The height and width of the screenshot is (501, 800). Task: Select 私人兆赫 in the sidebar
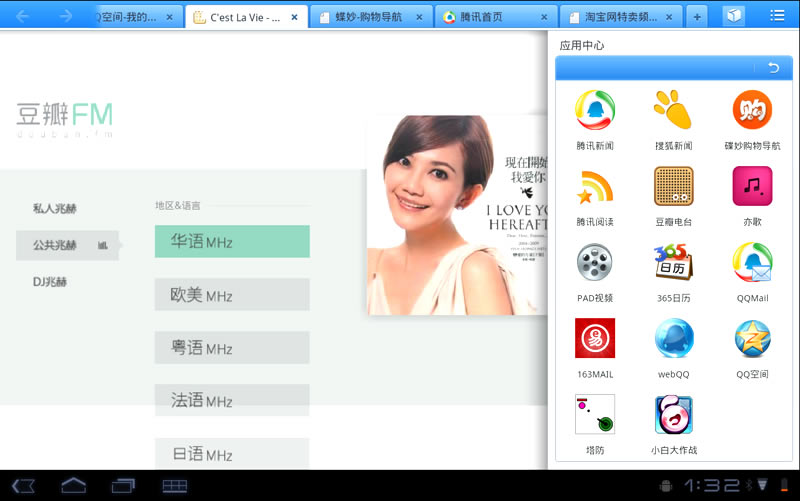tap(55, 208)
